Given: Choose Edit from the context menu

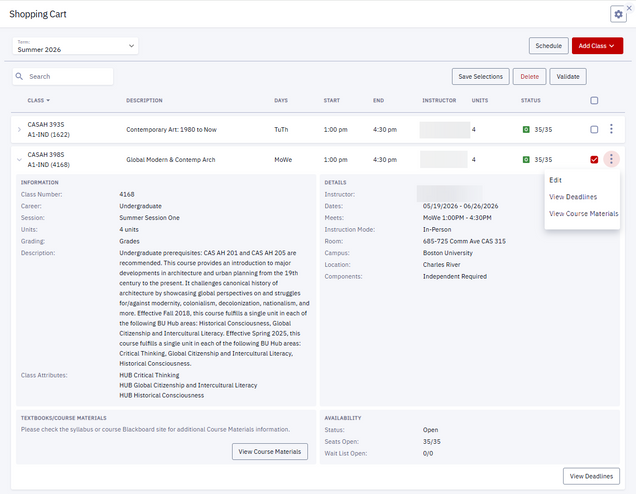Looking at the screenshot, I should (555, 180).
